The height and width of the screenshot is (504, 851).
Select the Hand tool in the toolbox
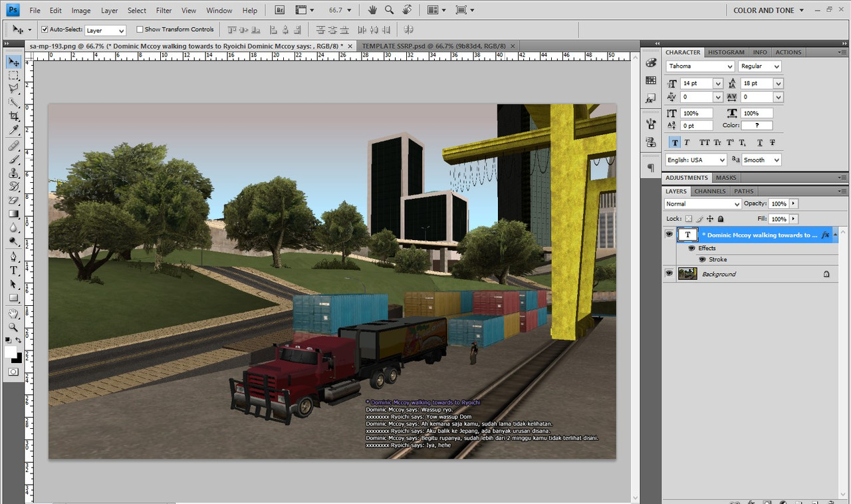[13, 313]
